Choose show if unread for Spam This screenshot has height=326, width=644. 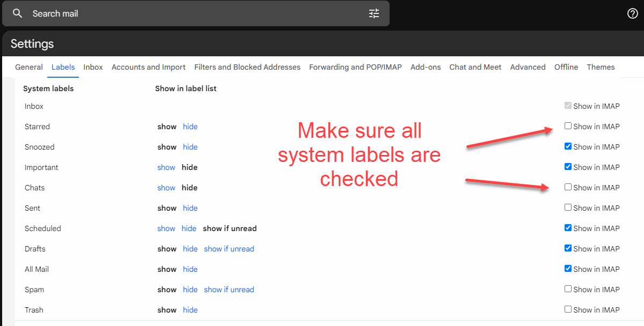pyautogui.click(x=229, y=290)
